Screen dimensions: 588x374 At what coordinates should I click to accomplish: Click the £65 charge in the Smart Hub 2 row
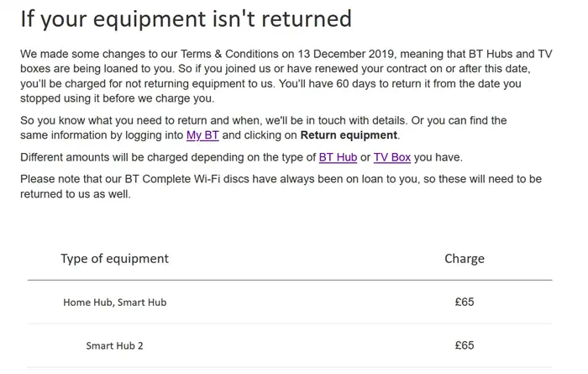click(464, 345)
